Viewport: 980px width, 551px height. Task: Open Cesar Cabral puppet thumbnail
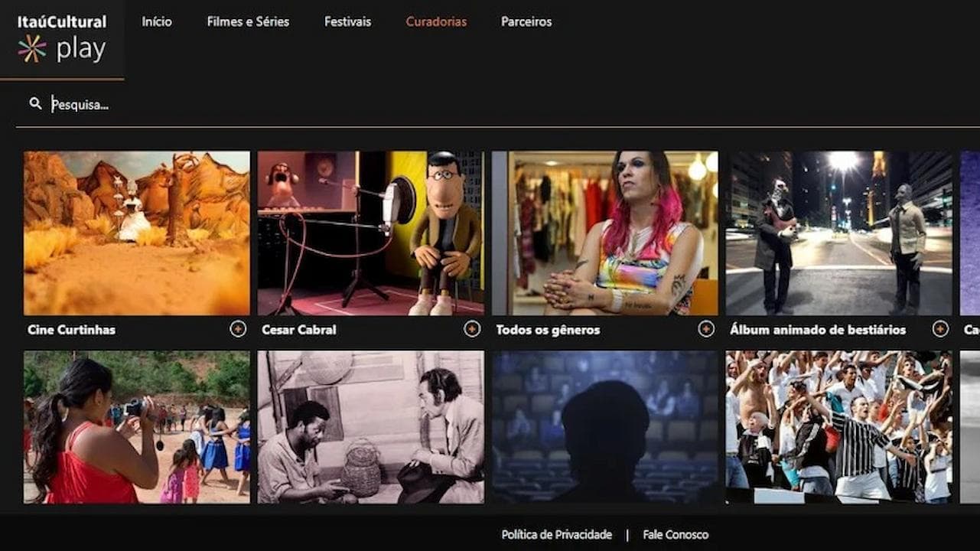371,233
